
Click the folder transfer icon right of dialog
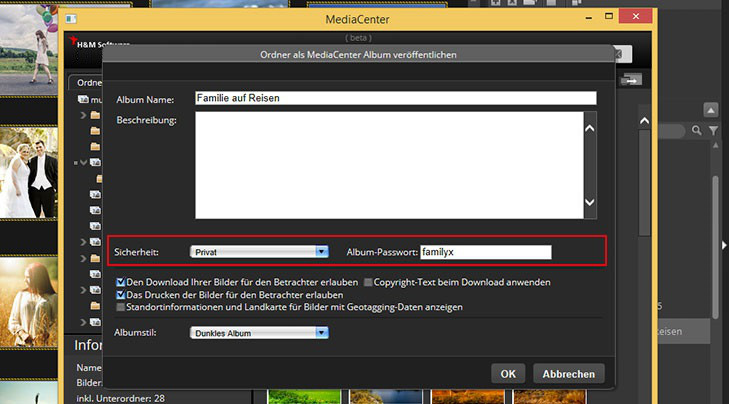pos(631,80)
